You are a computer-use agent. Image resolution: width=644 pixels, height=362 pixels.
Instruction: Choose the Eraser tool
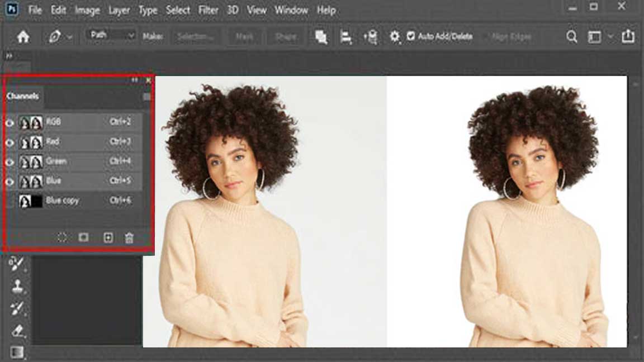point(17,330)
